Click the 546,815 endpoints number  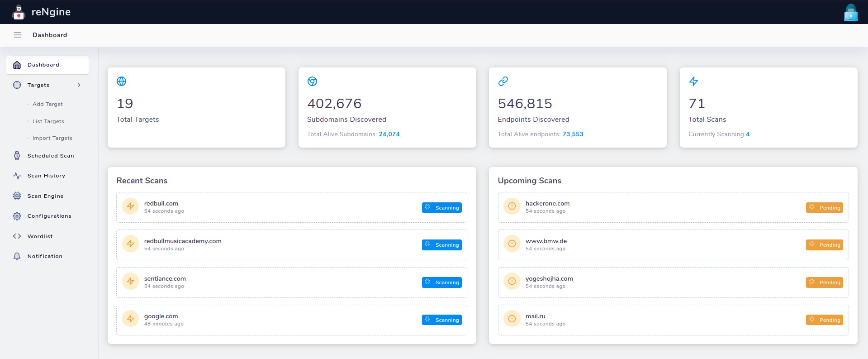pos(525,104)
